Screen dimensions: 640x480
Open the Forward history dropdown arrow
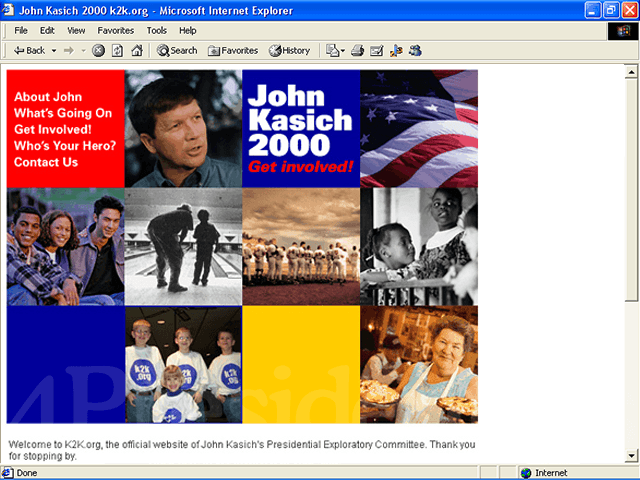coord(83,51)
